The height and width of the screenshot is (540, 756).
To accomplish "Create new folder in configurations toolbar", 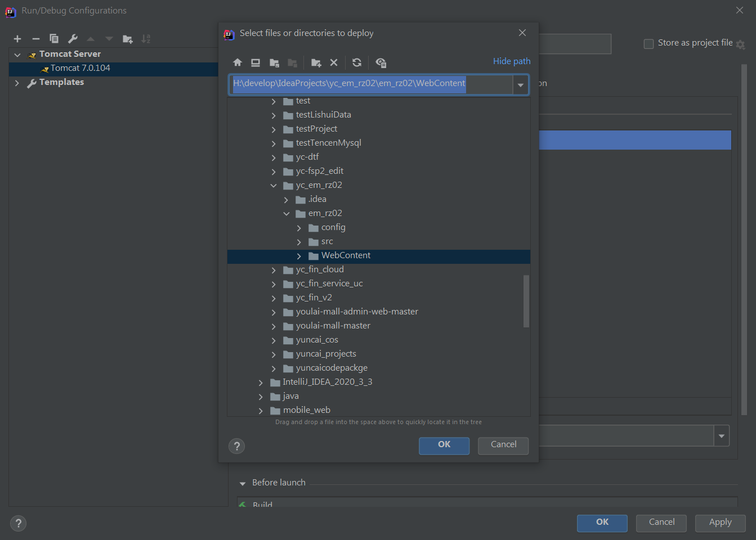I will point(128,39).
